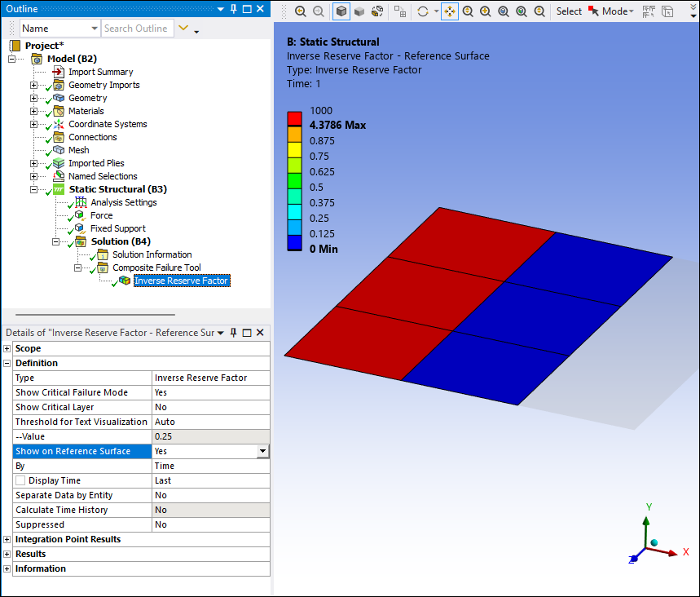
Task: Expand the Integration Point Results section
Action: click(x=7, y=540)
